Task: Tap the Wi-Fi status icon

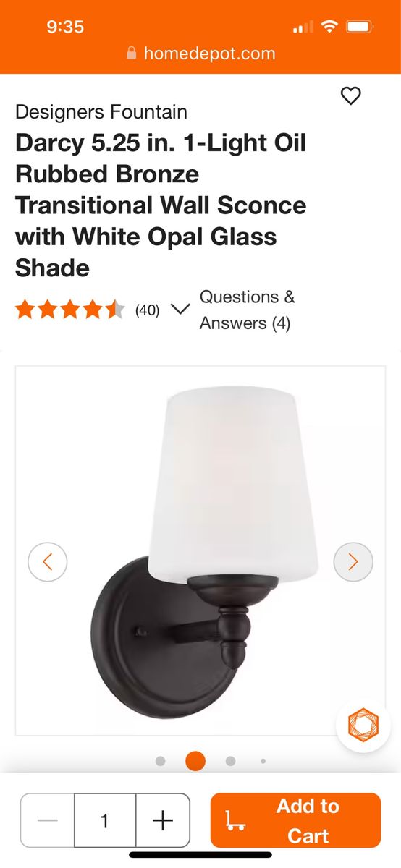Action: [x=329, y=27]
